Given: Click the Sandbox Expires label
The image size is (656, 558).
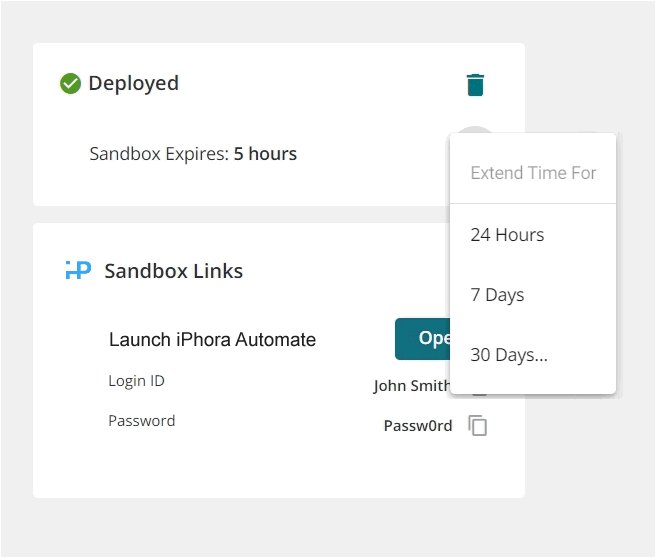Looking at the screenshot, I should (x=159, y=154).
